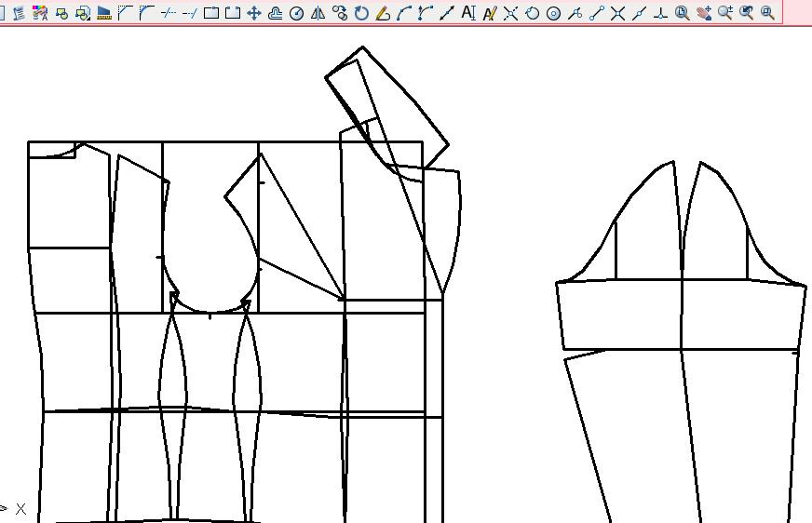Screen dimensions: 812x523
Task: Click the zoom plus-minus magnifier
Action: tap(725, 13)
